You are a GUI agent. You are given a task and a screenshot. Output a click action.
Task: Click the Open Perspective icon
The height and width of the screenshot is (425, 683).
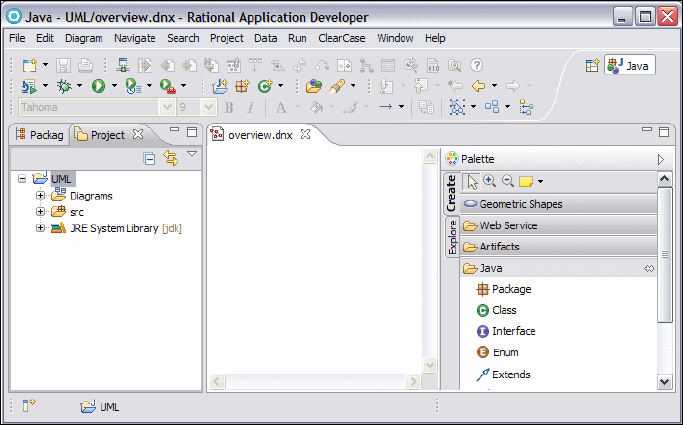pyautogui.click(x=592, y=66)
